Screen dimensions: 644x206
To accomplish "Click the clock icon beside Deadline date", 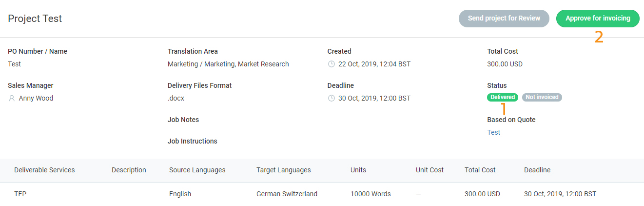I will pos(332,98).
